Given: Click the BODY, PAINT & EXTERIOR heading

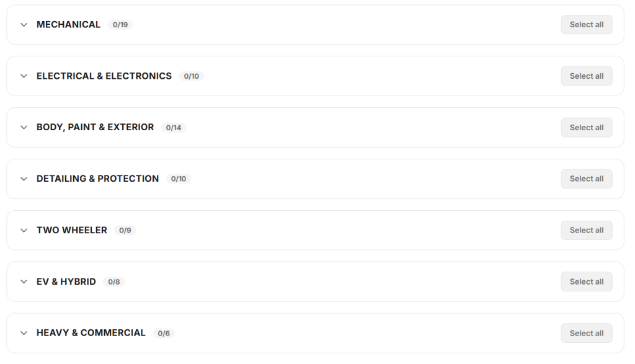Looking at the screenshot, I should point(95,127).
